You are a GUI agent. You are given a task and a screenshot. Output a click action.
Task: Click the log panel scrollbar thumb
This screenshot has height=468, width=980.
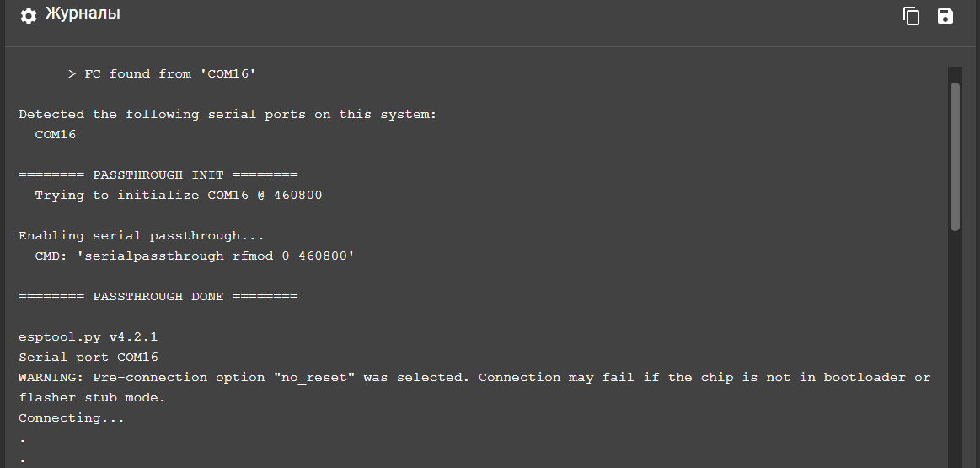[x=955, y=156]
